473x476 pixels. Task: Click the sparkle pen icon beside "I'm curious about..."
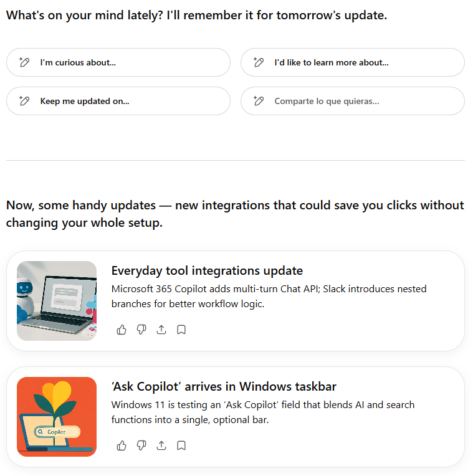tap(24, 62)
